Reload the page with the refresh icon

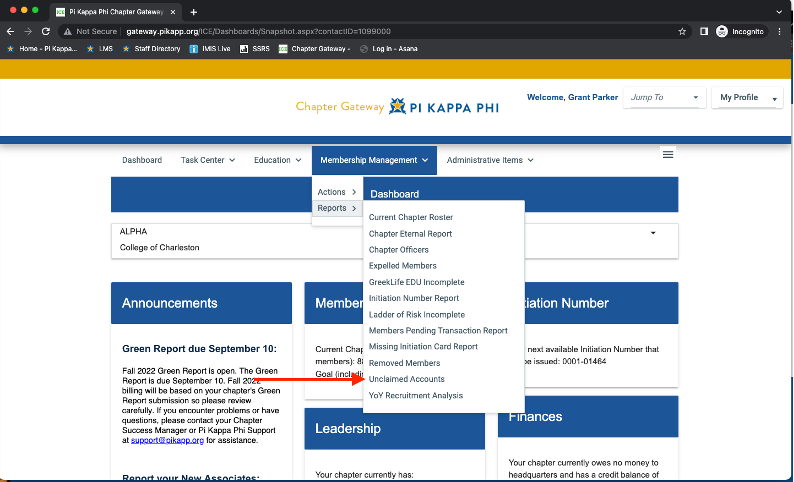click(x=48, y=31)
